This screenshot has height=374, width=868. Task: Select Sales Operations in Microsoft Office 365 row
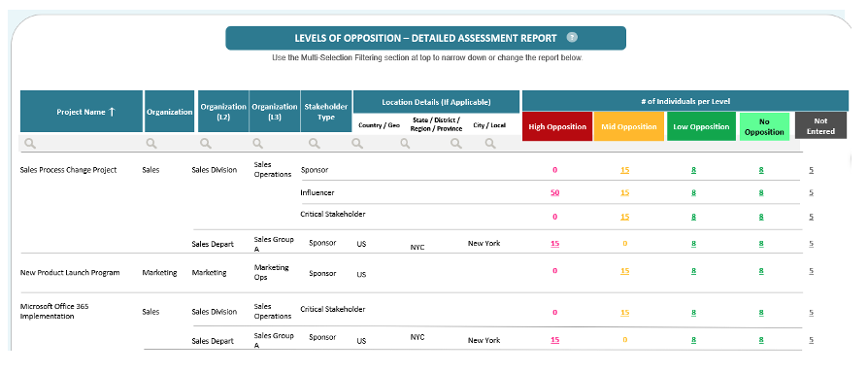point(273,312)
